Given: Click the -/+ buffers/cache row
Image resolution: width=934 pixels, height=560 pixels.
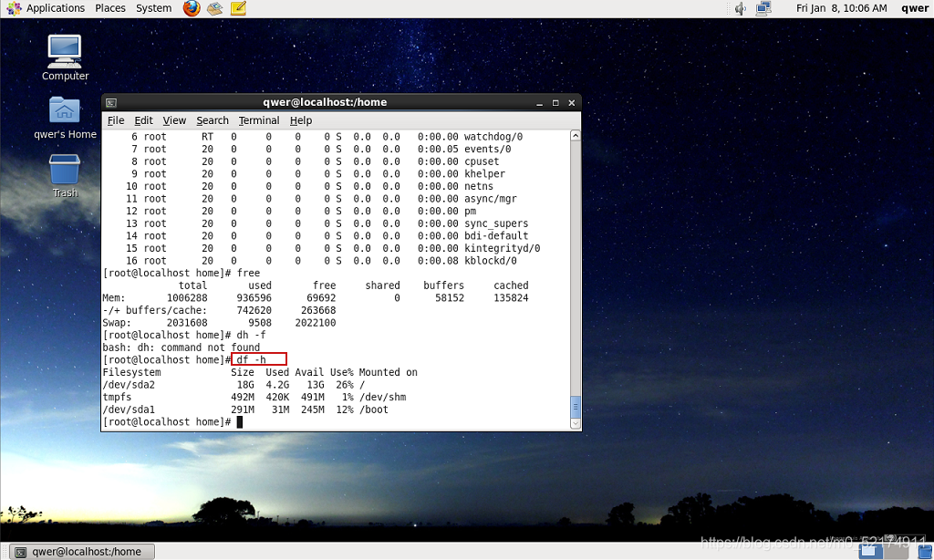Looking at the screenshot, I should coord(219,310).
